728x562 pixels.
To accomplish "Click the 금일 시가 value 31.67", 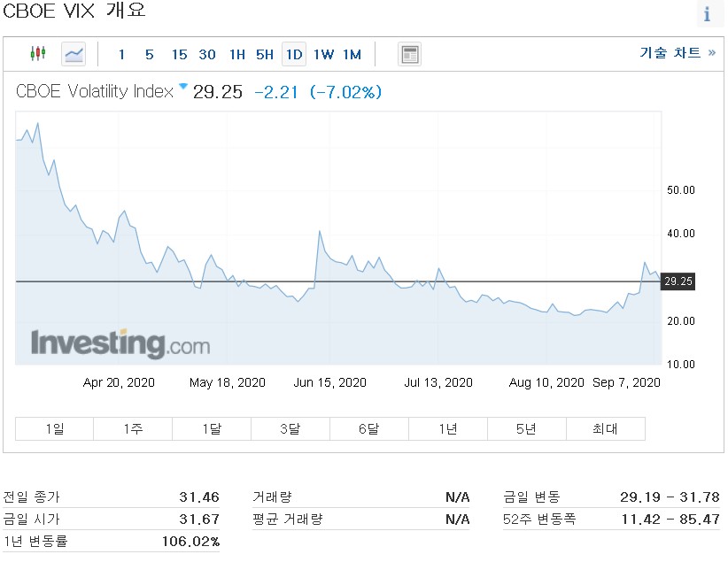I will pos(199,519).
